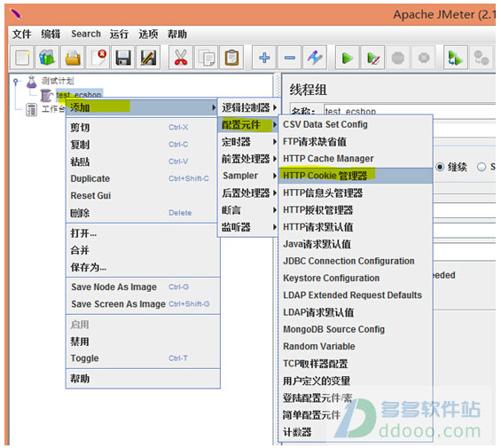Select the test_ecshop tree node
This screenshot has width=501, height=448.
[79, 94]
